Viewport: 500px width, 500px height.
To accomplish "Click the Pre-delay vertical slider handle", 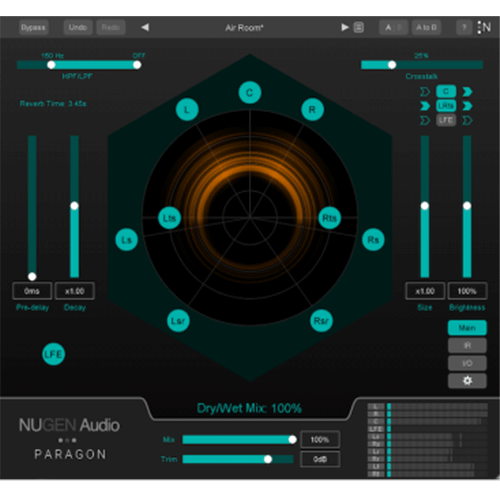I will (x=32, y=276).
